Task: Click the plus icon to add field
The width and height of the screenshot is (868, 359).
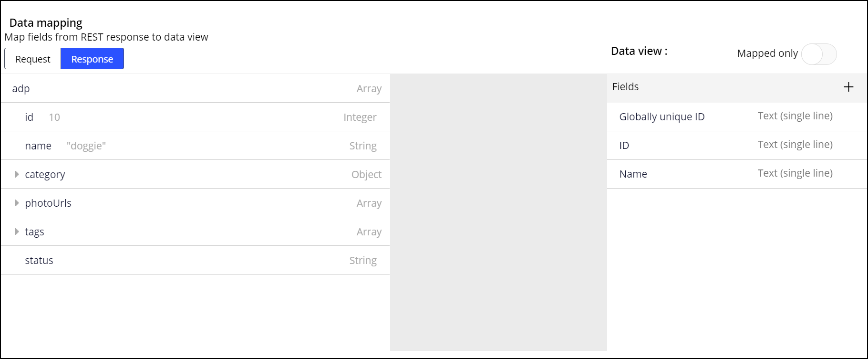Action: [x=848, y=87]
